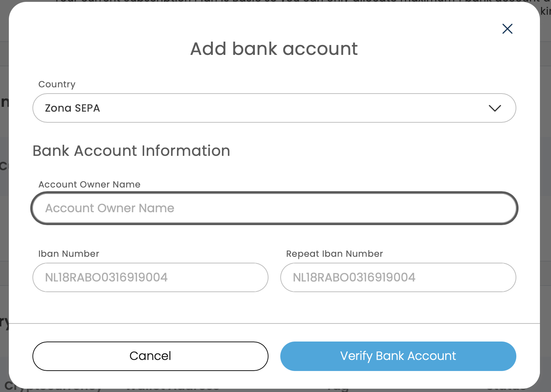Image resolution: width=551 pixels, height=392 pixels.
Task: Click the Account Owner Name label text
Action: pyautogui.click(x=89, y=185)
